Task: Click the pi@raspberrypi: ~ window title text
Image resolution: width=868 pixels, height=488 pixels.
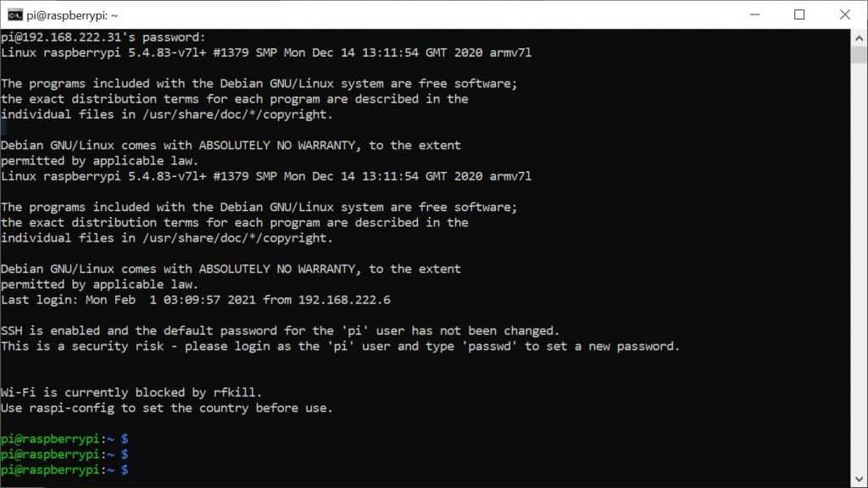Action: (72, 15)
